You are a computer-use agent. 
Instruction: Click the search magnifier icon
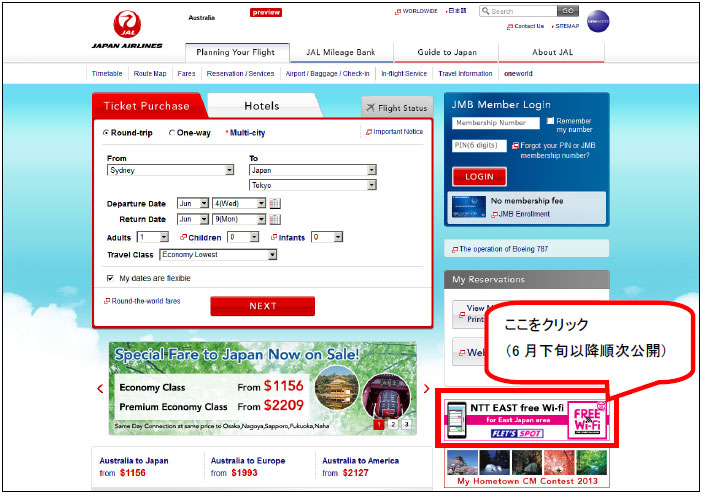click(485, 11)
